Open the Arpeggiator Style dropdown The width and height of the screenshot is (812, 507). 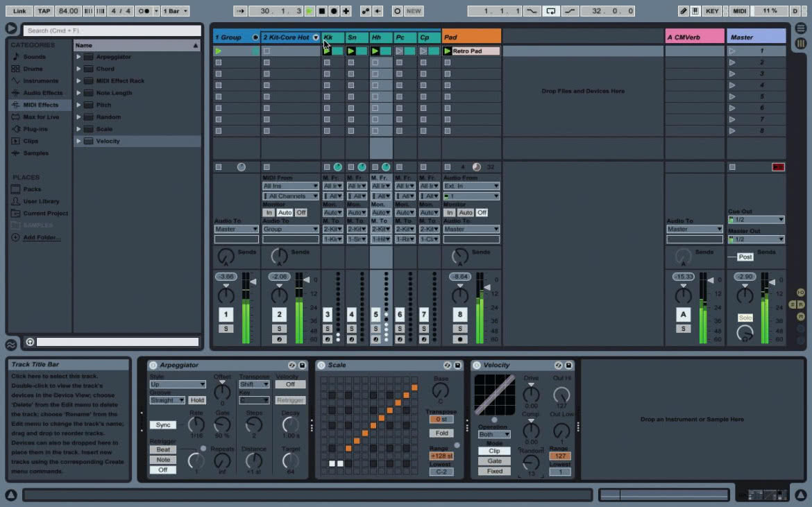point(178,384)
